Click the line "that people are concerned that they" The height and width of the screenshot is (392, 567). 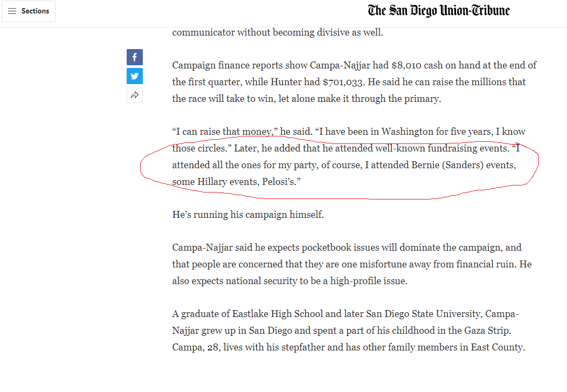(x=352, y=264)
